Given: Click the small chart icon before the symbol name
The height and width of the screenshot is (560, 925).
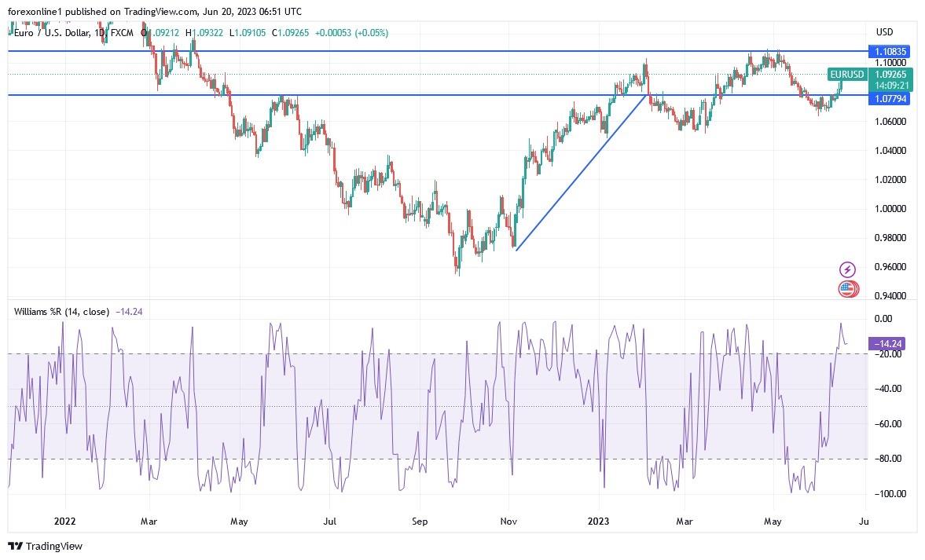Looking at the screenshot, I should [11, 33].
